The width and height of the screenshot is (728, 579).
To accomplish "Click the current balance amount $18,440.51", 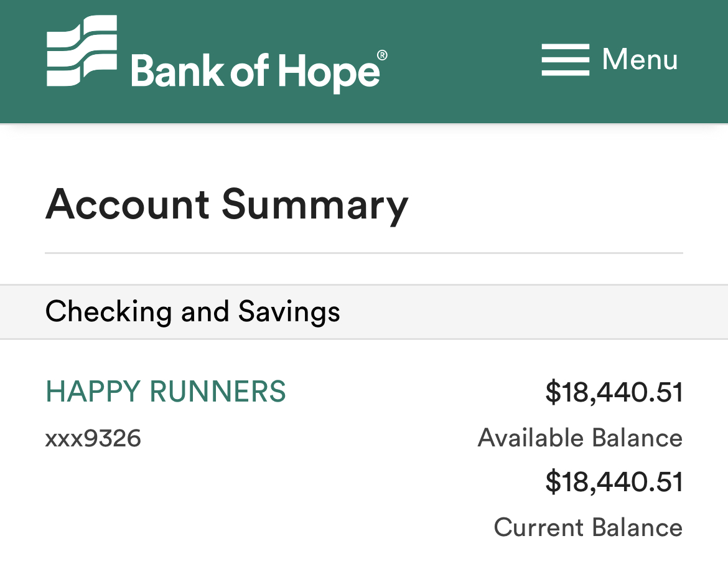I will click(614, 482).
